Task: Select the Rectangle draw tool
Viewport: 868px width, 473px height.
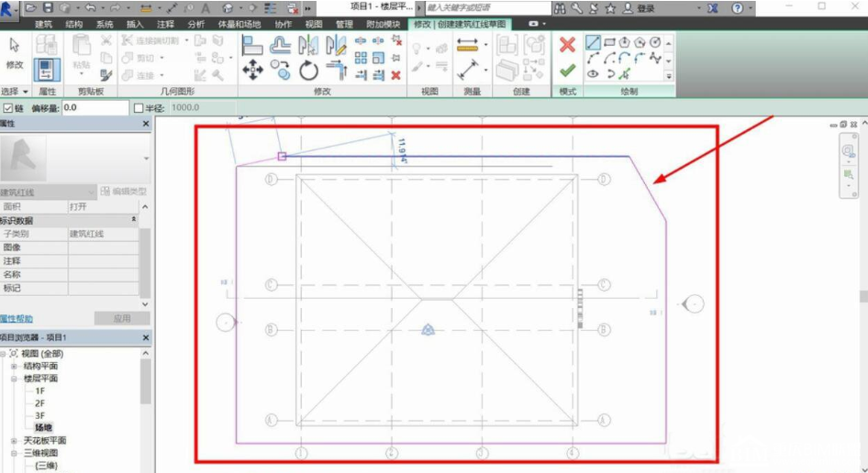Action: tap(609, 42)
